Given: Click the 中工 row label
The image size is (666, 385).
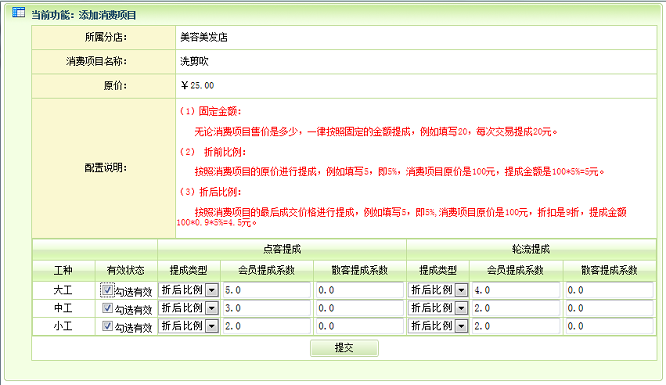Looking at the screenshot, I should [x=63, y=308].
